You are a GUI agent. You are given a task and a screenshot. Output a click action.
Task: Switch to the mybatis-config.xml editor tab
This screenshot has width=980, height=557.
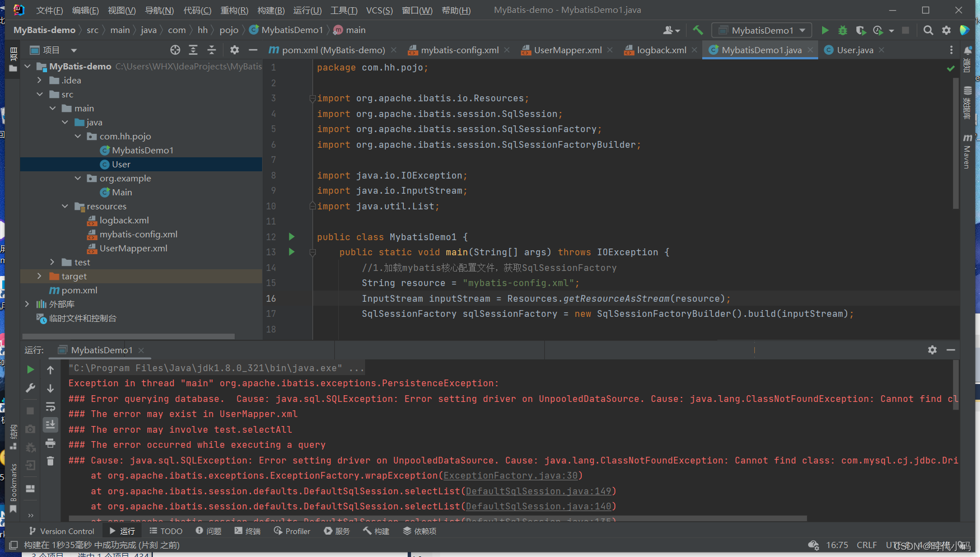[x=459, y=50]
